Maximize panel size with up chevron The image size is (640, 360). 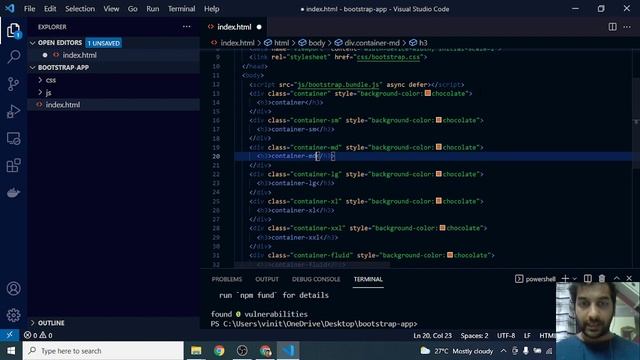616,278
